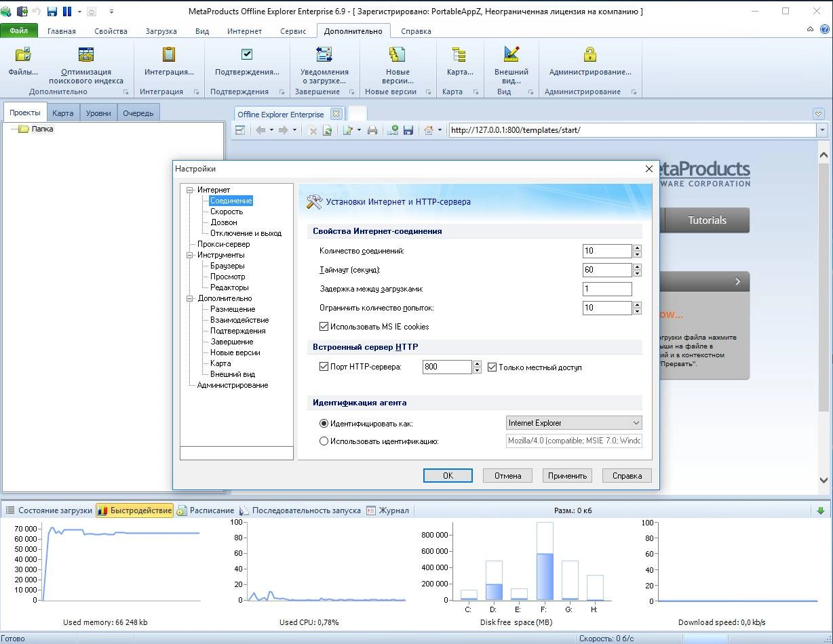This screenshot has height=644, width=833.
Task: Toggle Только местный доступ checkbox
Action: click(492, 367)
